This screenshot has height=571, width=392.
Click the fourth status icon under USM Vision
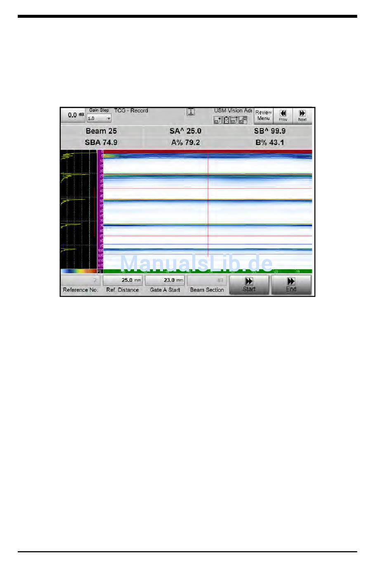(x=243, y=120)
